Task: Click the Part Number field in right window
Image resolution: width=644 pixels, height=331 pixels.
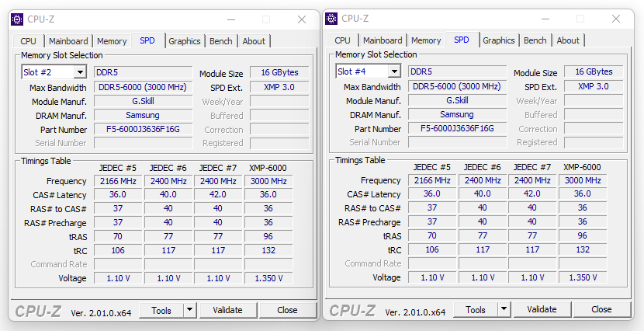Action: click(458, 128)
